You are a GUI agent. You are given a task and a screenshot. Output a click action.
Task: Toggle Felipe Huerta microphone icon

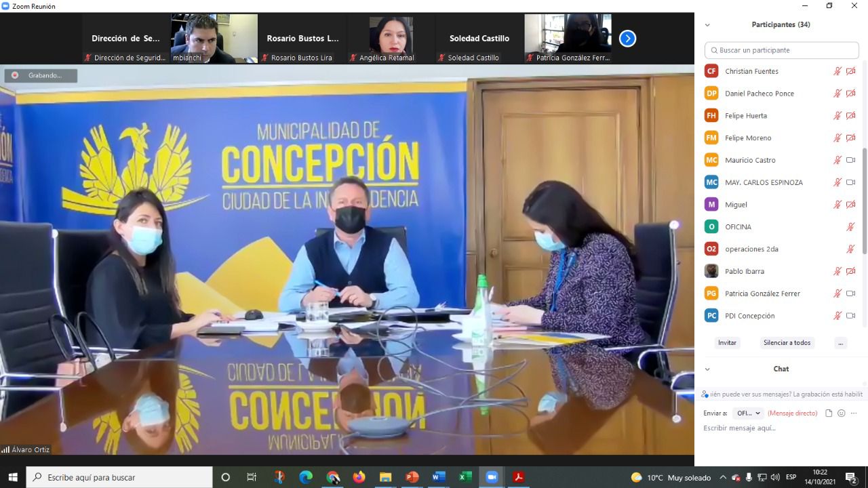coord(837,116)
